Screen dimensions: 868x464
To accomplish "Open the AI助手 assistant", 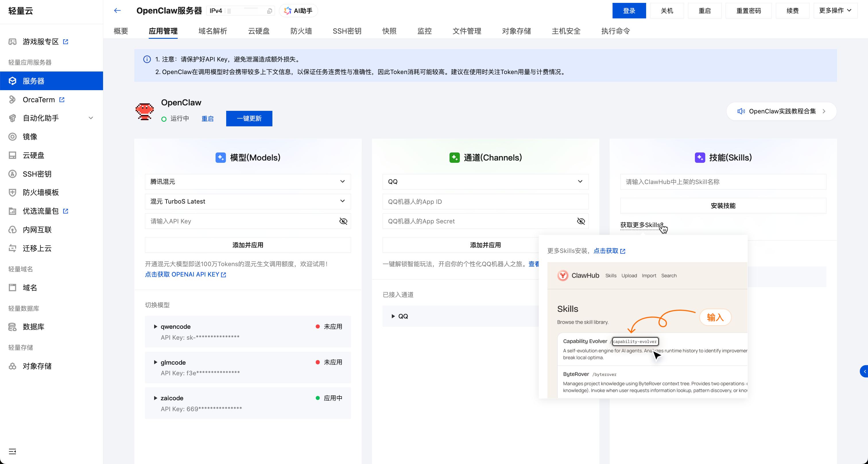I will coord(298,10).
